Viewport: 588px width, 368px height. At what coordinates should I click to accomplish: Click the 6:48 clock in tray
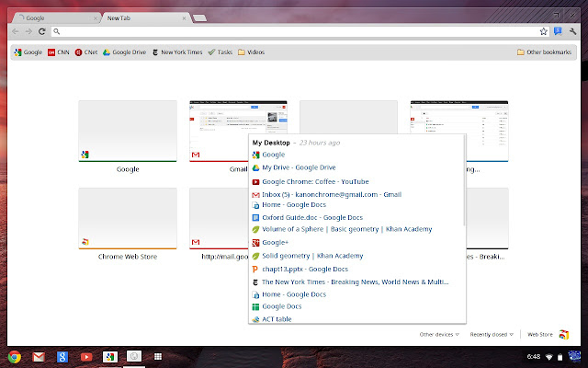pos(534,356)
